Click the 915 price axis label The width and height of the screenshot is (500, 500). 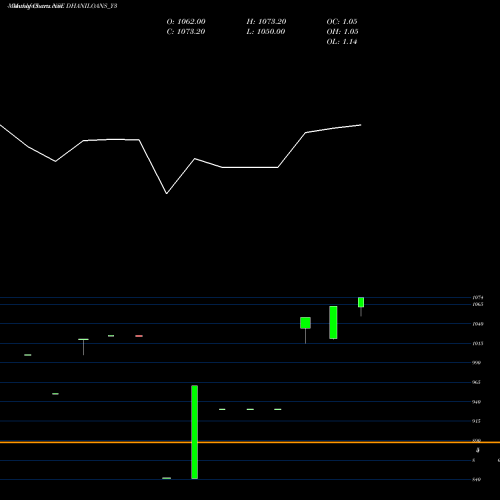tap(477, 421)
